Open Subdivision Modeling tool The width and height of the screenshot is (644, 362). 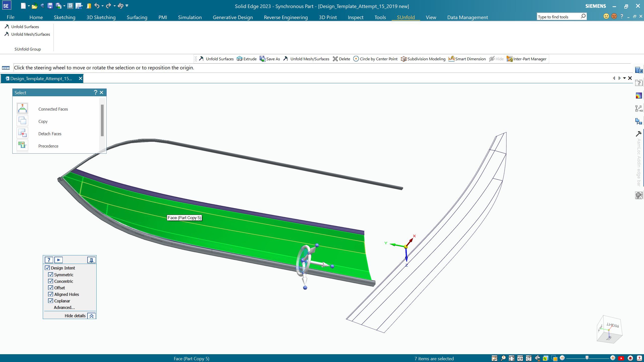423,59
